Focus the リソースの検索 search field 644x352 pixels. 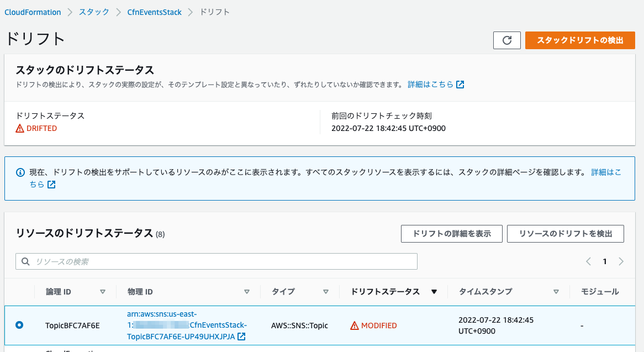(x=217, y=261)
